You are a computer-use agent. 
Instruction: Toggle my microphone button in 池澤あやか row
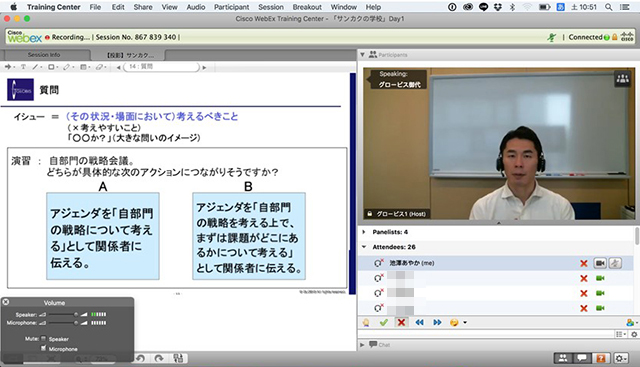pos(615,263)
